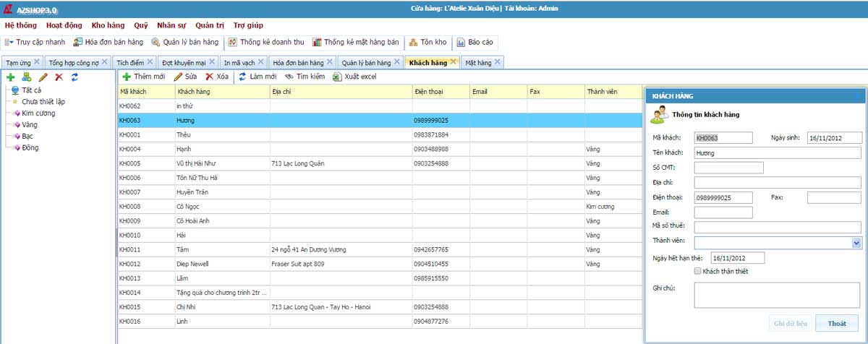The height and width of the screenshot is (344, 868).
Task: Open Thống kê mặt hàng bán toolbar shortcut
Action: 356,42
